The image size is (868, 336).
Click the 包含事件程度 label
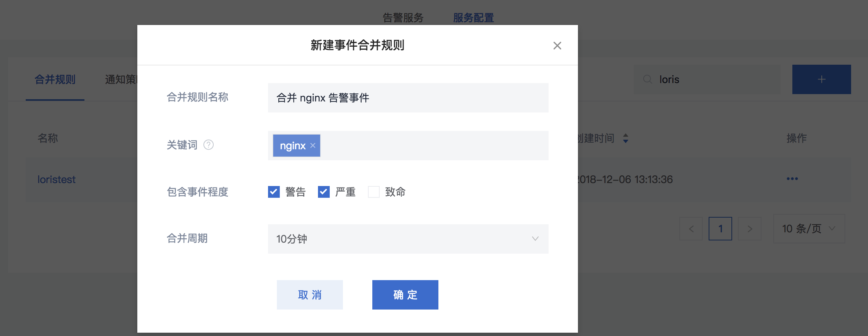pyautogui.click(x=198, y=192)
